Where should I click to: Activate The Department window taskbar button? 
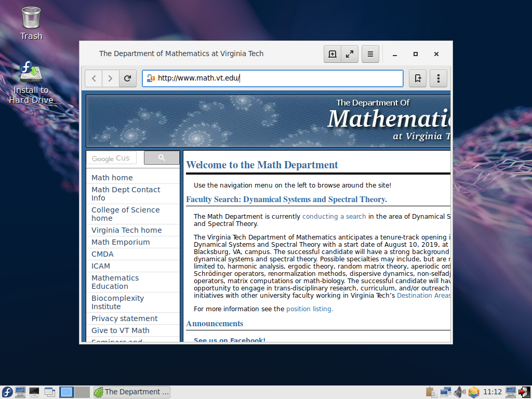131,392
